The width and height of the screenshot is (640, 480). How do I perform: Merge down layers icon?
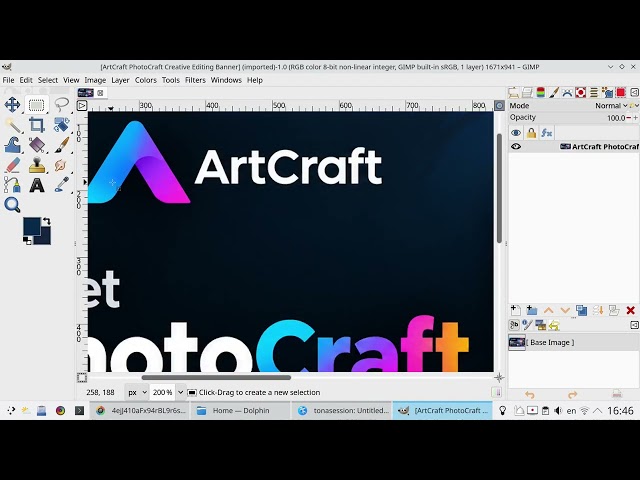click(x=598, y=310)
